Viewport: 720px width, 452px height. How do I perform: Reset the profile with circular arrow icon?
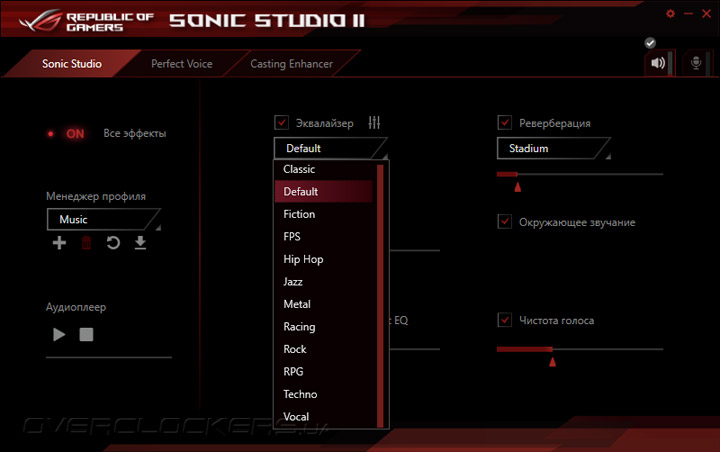click(113, 243)
